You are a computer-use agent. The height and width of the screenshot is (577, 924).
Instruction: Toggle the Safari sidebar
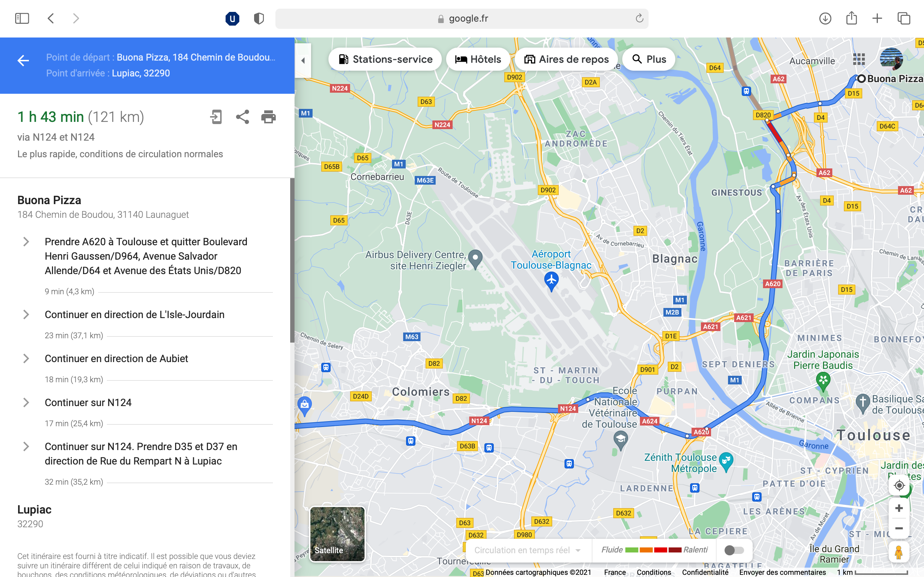(x=22, y=18)
